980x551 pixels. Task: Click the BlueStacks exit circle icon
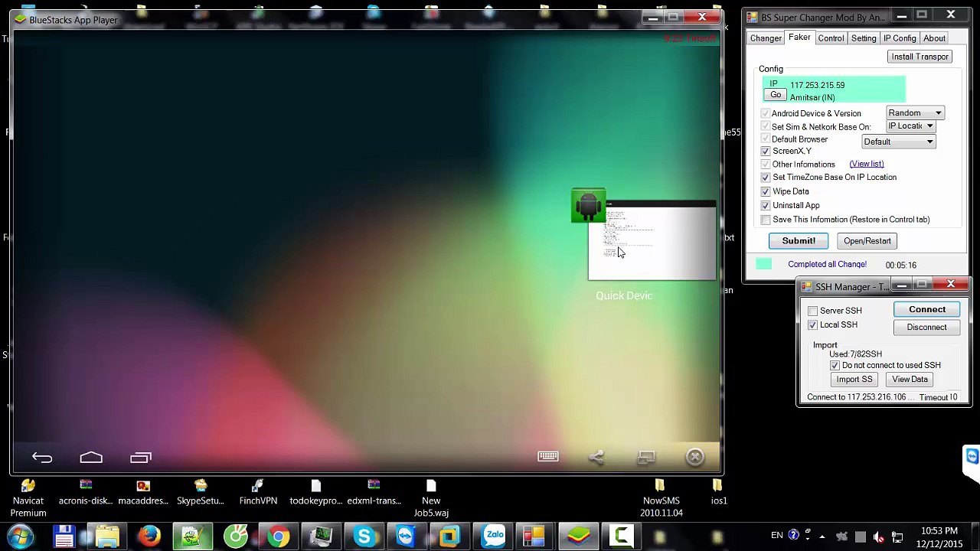point(695,457)
